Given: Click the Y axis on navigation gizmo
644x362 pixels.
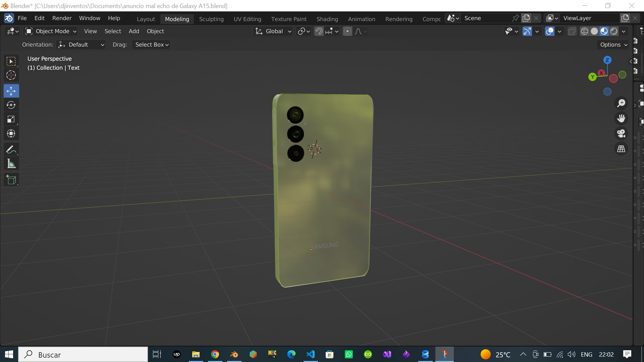Looking at the screenshot, I should pyautogui.click(x=592, y=77).
